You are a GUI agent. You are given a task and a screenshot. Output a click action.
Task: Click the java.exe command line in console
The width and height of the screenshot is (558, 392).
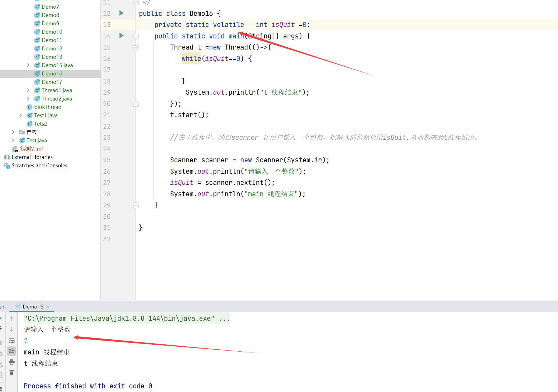[x=127, y=318]
